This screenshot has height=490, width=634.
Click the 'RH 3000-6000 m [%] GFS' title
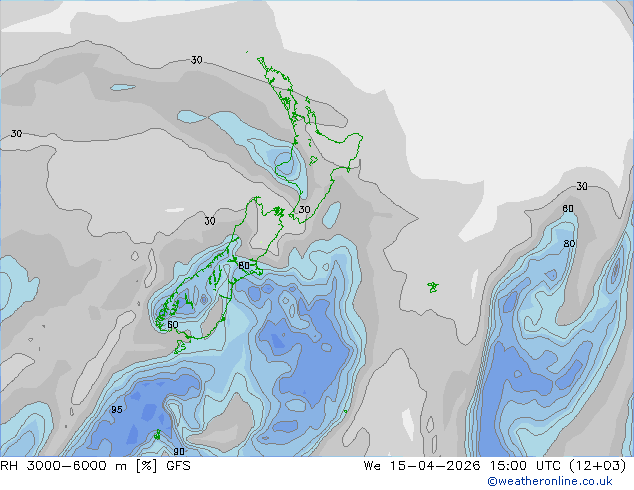pos(95,466)
